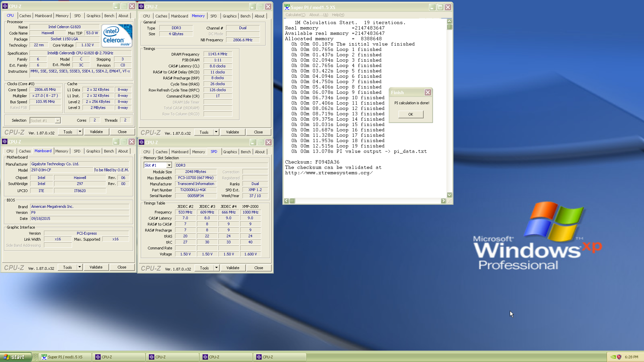This screenshot has width=644, height=362.
Task: Click Validate in the Mainboard window
Action: click(96, 267)
